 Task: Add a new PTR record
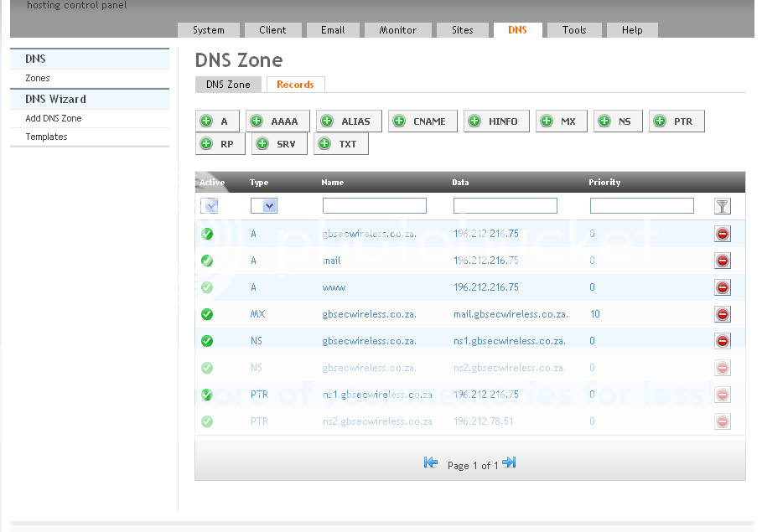676,121
